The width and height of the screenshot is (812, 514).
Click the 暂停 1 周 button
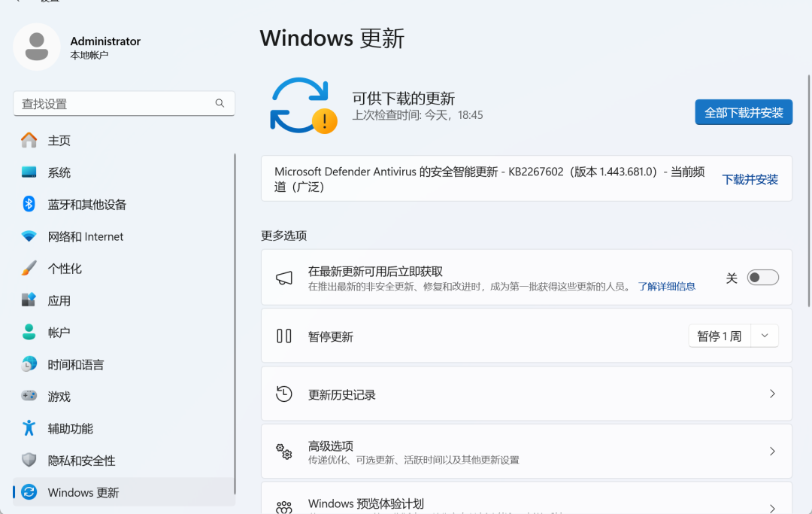720,336
